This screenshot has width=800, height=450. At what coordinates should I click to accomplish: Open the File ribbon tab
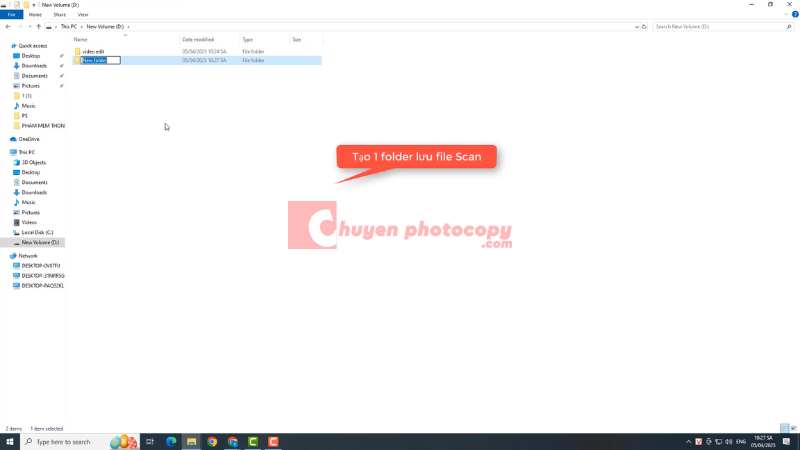[11, 15]
